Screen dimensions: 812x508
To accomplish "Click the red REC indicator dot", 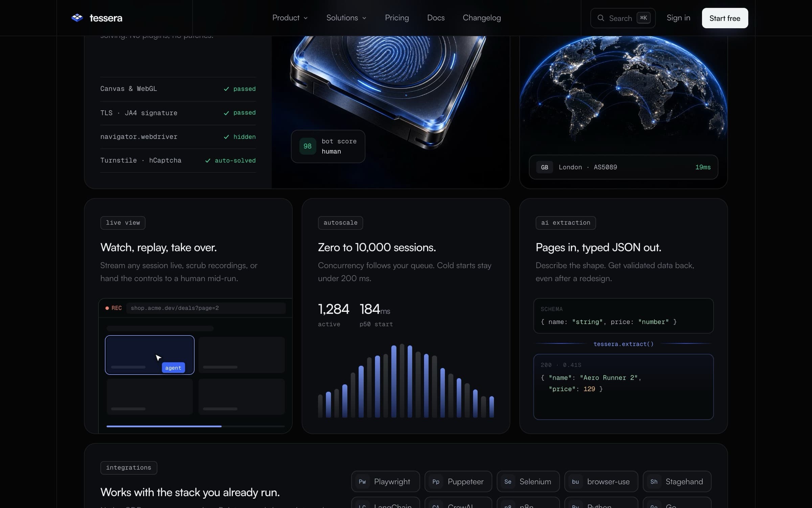I will click(107, 308).
